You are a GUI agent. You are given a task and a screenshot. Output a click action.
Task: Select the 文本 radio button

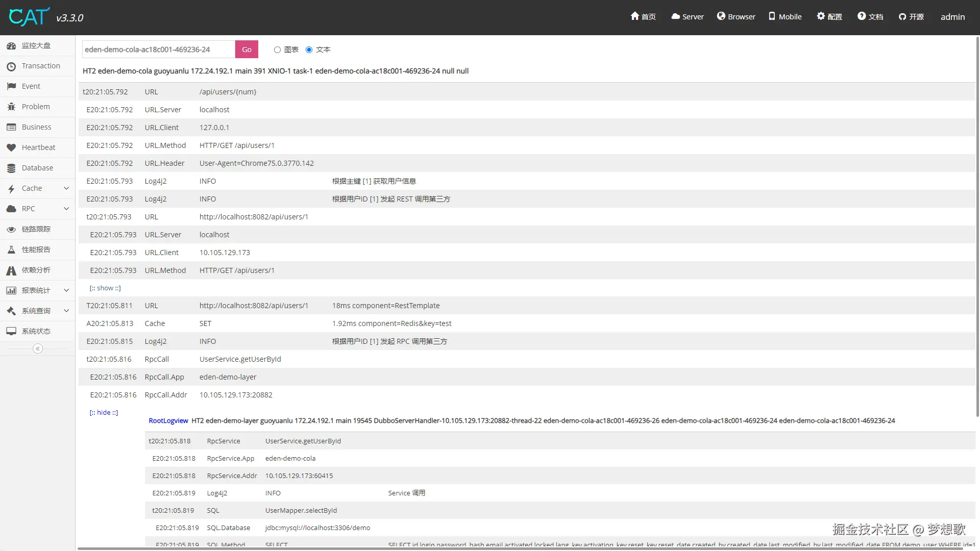(x=309, y=50)
